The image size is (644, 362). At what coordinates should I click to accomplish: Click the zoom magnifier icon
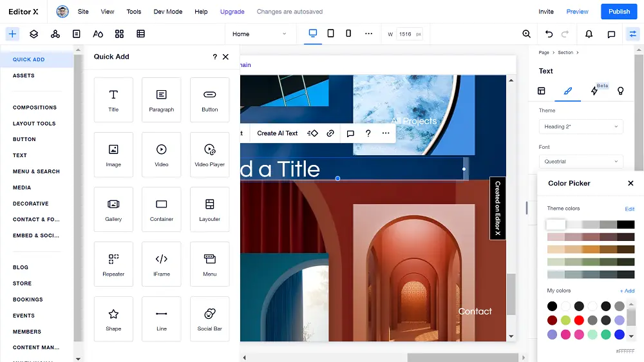click(526, 34)
